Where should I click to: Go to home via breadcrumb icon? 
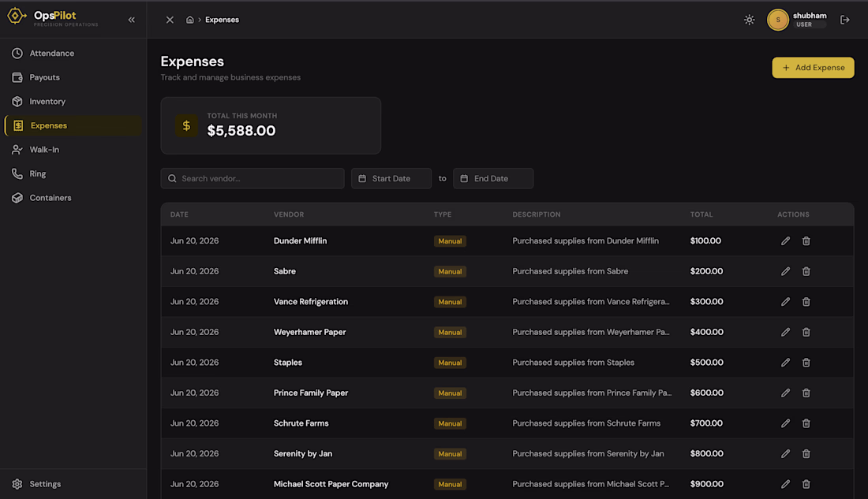coord(190,20)
